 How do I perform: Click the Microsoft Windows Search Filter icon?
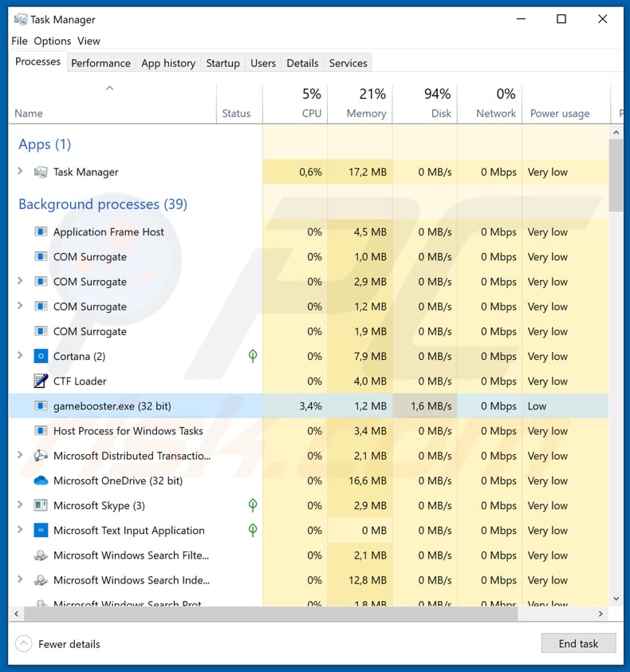pyautogui.click(x=41, y=555)
